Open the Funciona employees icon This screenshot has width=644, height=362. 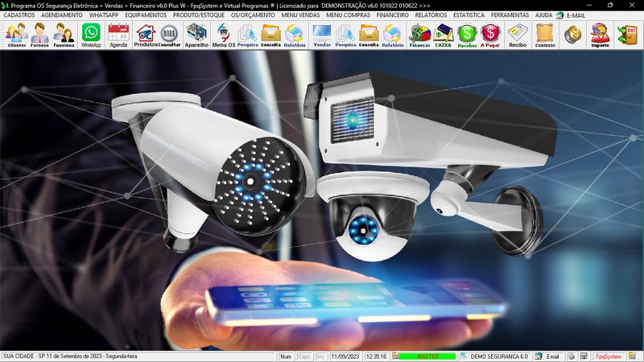pos(64,35)
